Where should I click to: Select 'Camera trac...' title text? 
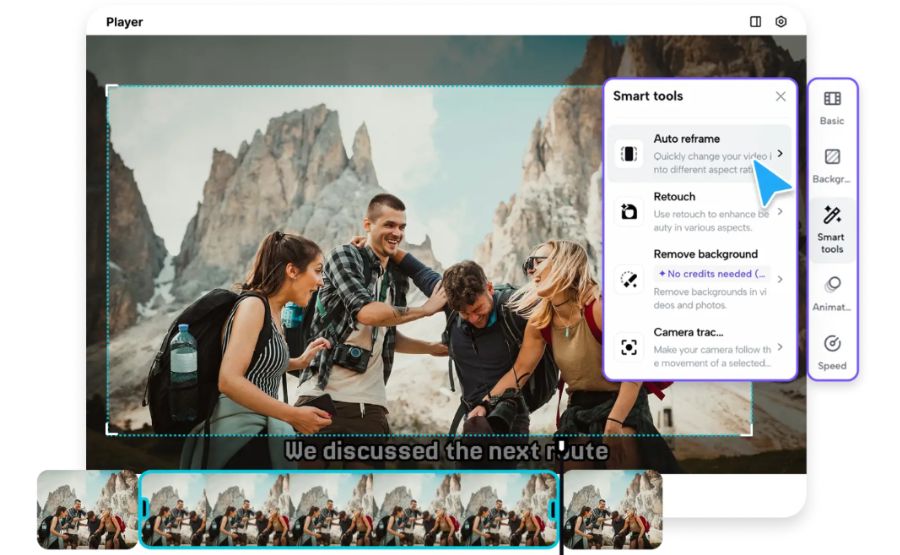coord(688,332)
